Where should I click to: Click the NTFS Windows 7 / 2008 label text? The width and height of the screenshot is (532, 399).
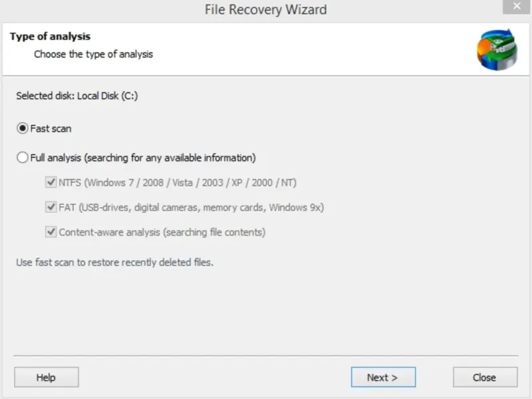[x=178, y=182]
